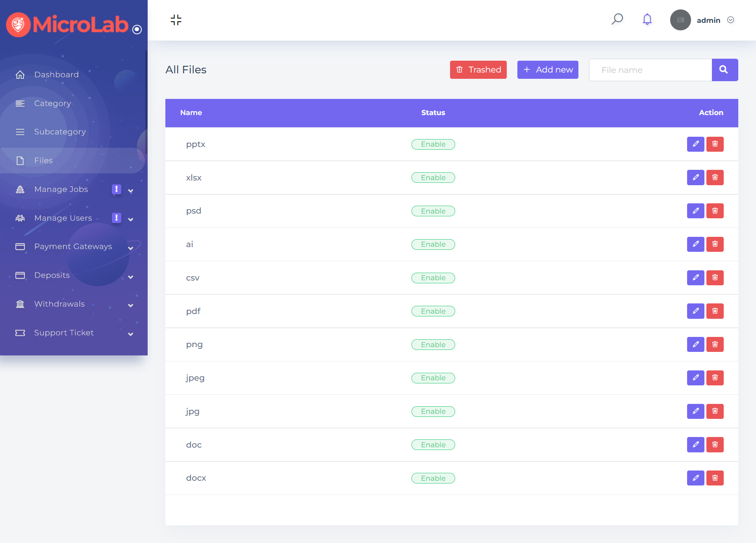
Task: Open the admin user dropdown
Action: 715,20
